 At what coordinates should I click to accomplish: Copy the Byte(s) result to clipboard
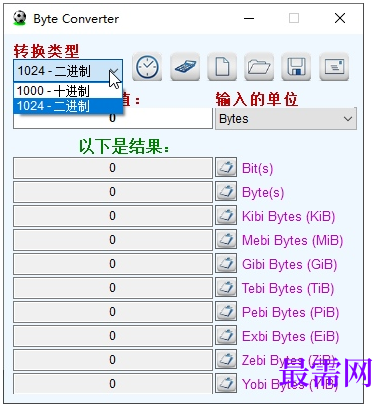226,191
